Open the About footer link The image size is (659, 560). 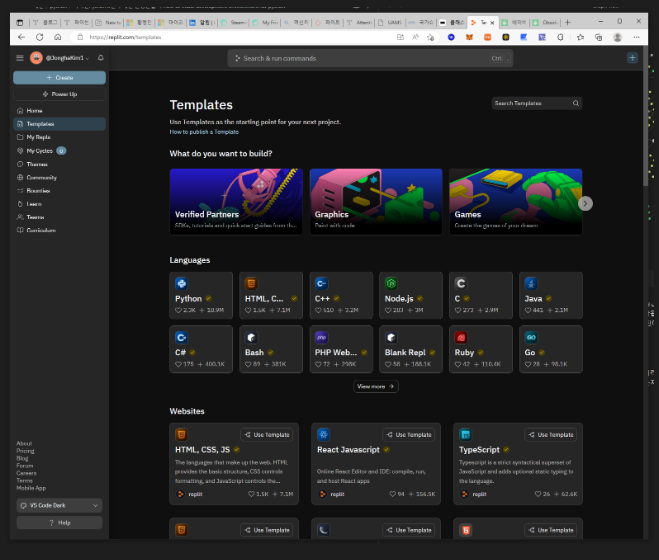24,443
